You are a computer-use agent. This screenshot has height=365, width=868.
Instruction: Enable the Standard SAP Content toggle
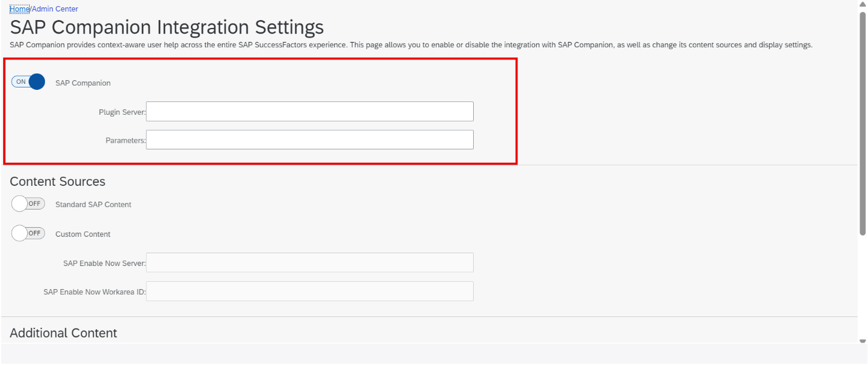tap(28, 204)
